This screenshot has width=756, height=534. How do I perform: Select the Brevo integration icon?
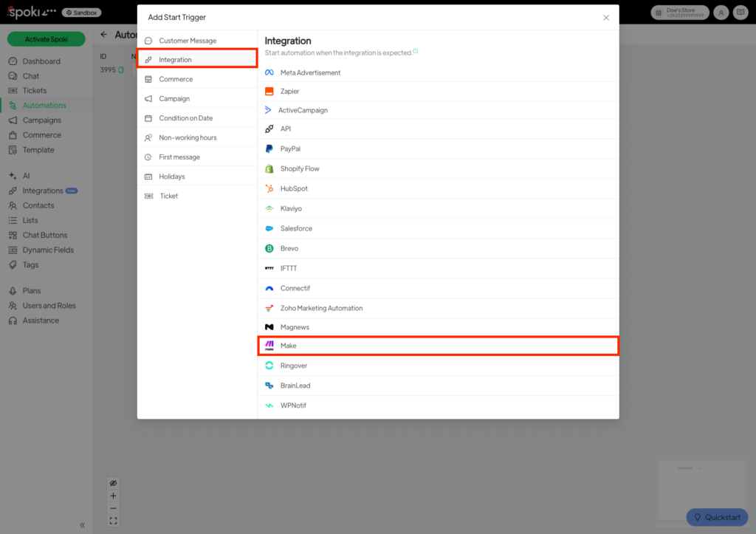point(269,248)
